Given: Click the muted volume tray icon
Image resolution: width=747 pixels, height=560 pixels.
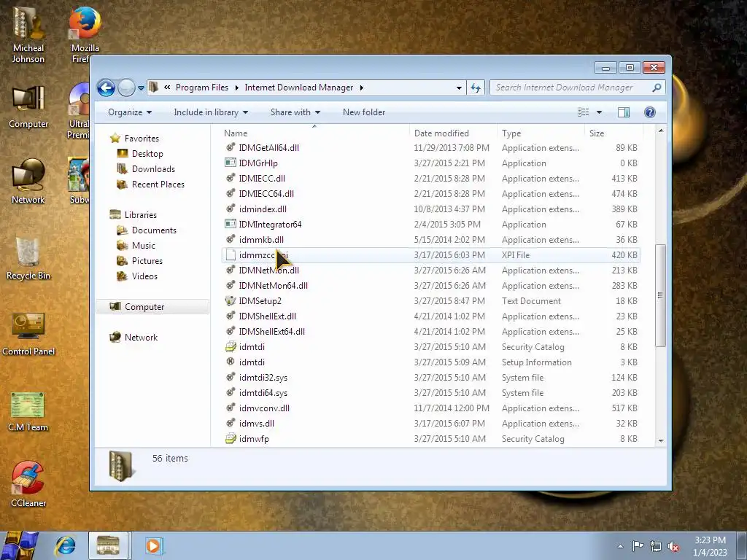Looking at the screenshot, I should [x=673, y=546].
